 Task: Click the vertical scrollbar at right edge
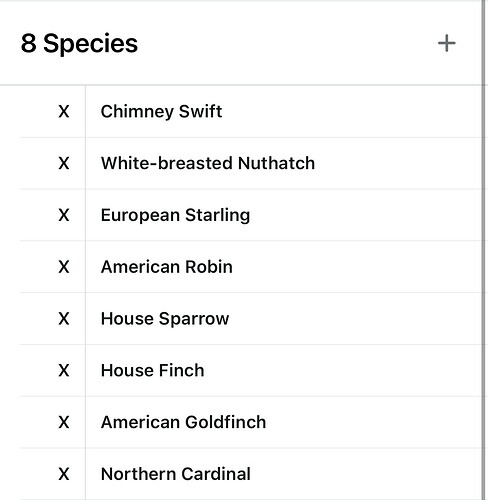pos(484,250)
